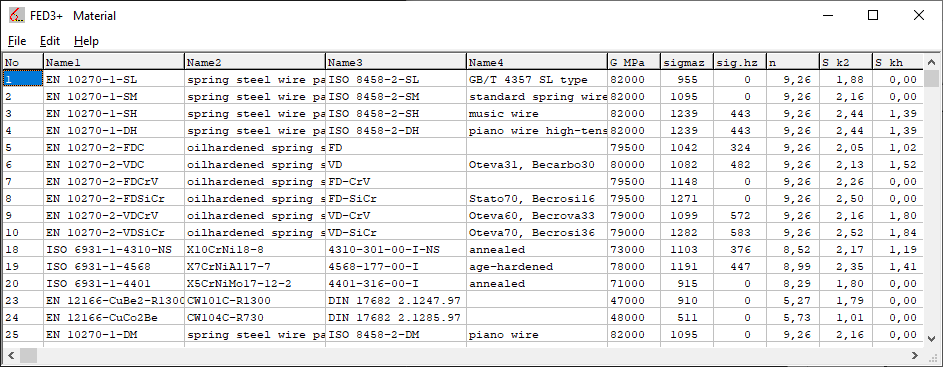This screenshot has height=367, width=943.
Task: Click the horizontal scrollbar left arrow
Action: coord(11,356)
